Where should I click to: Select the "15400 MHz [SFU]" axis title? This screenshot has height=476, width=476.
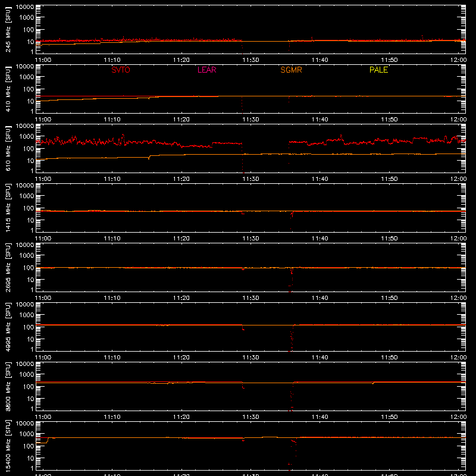(8, 446)
